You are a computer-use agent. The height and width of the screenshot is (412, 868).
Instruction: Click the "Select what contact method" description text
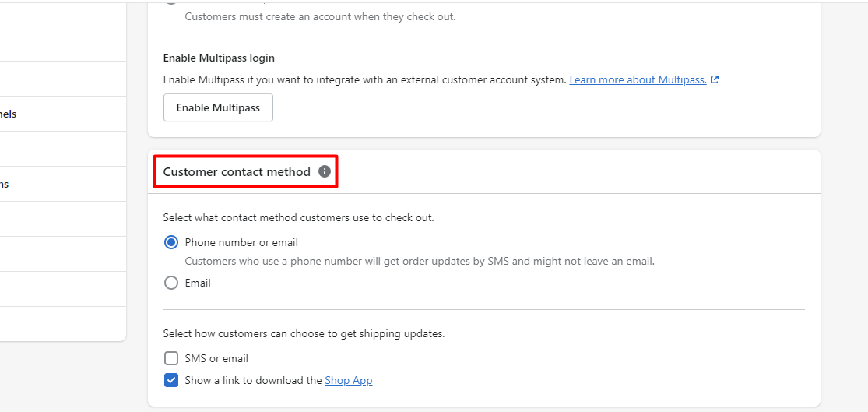298,217
